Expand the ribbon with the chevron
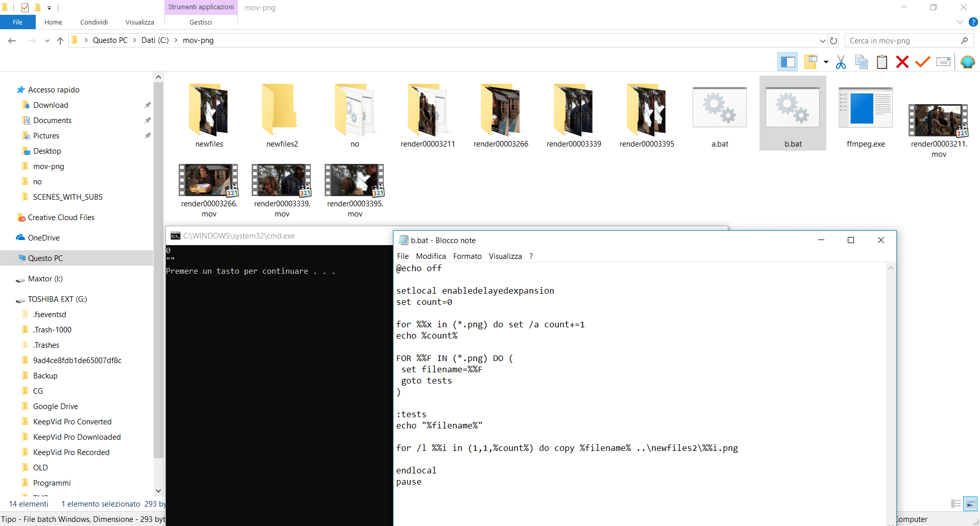980x526 pixels. click(960, 22)
